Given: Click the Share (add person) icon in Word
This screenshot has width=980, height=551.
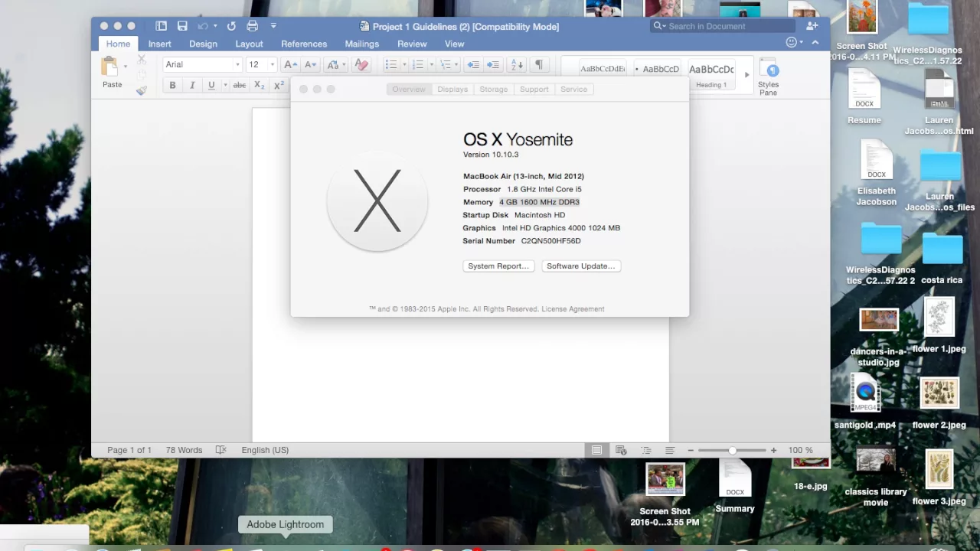Looking at the screenshot, I should [x=812, y=26].
